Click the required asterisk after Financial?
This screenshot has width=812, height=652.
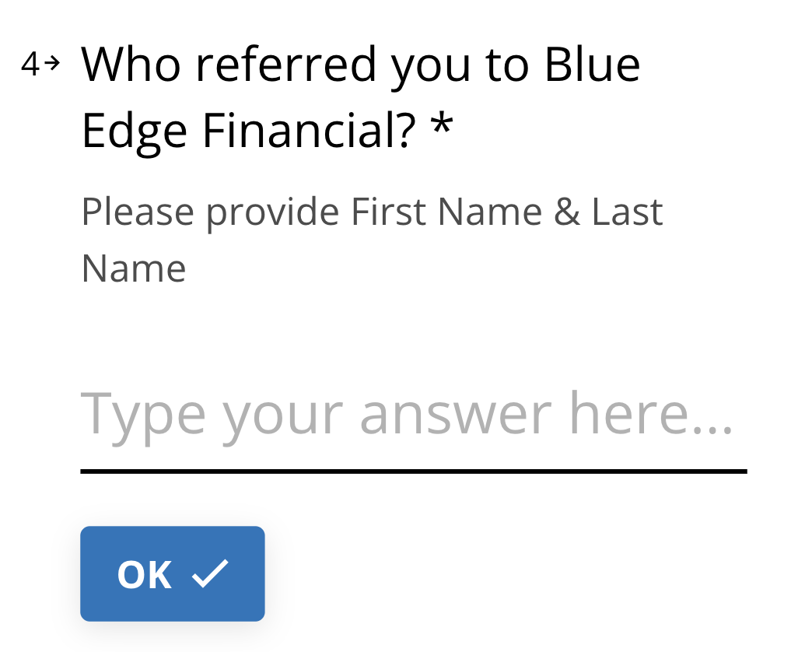[443, 126]
